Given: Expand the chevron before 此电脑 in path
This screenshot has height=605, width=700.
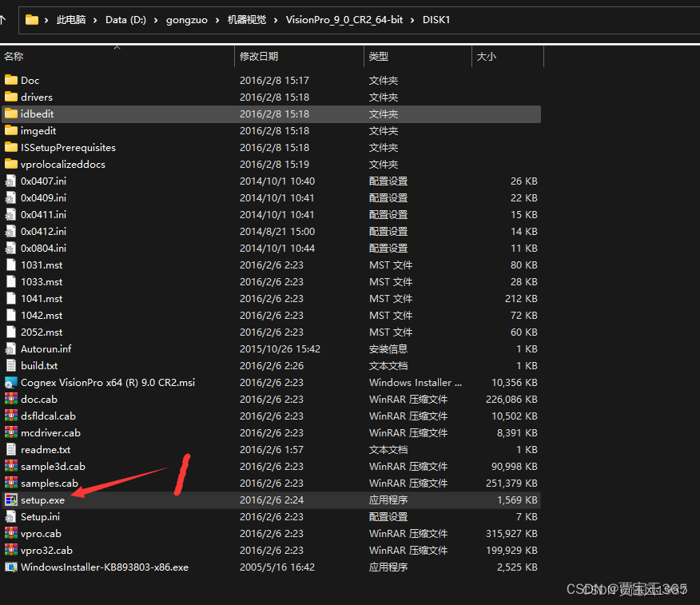Looking at the screenshot, I should click(x=46, y=20).
